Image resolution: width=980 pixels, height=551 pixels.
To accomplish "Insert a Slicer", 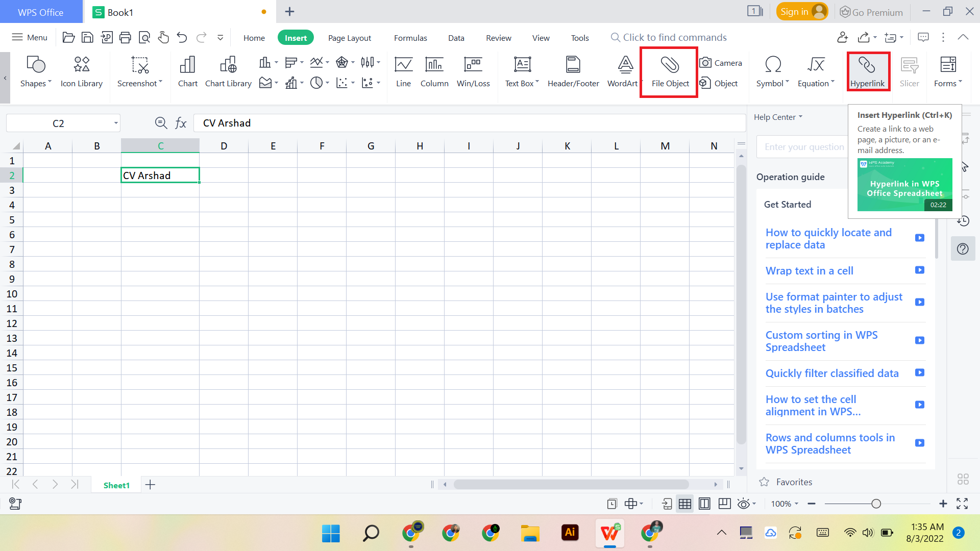I will pos(909,71).
